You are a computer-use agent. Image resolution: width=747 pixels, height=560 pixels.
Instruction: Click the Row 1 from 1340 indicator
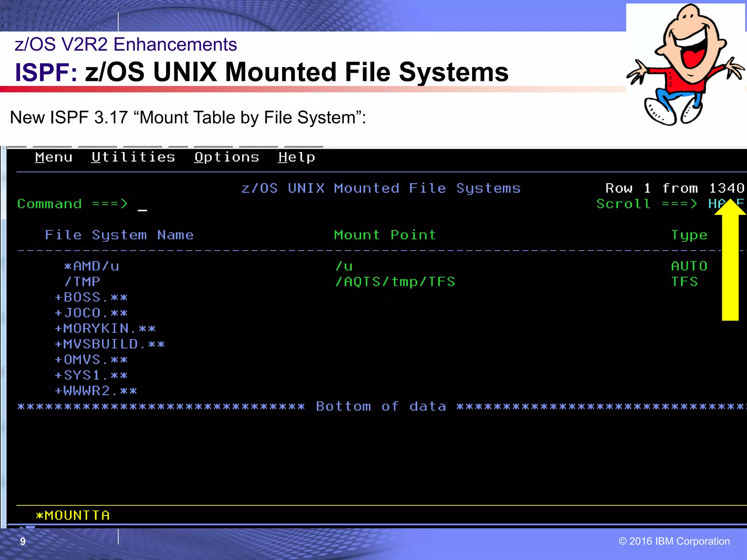[x=675, y=188]
